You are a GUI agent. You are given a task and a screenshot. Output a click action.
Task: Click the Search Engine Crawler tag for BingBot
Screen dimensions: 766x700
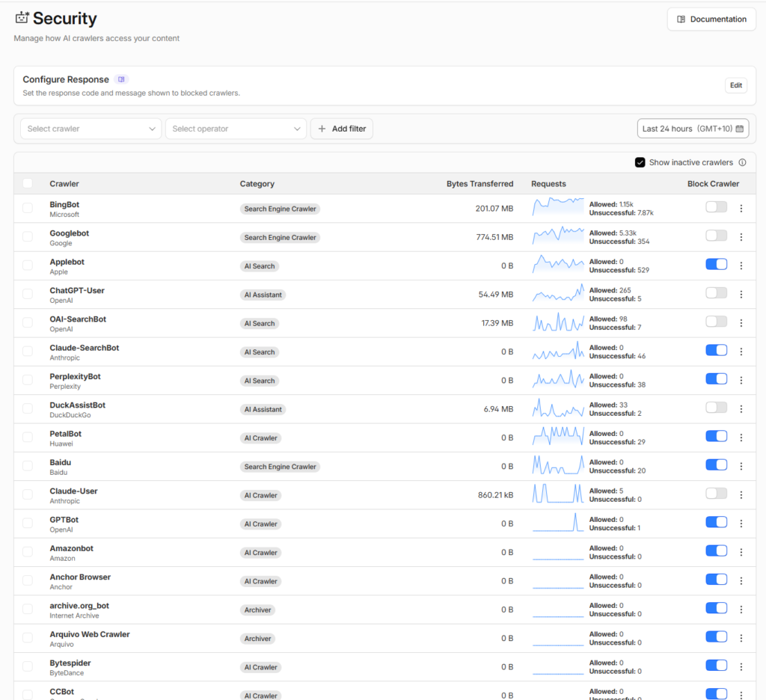point(280,209)
